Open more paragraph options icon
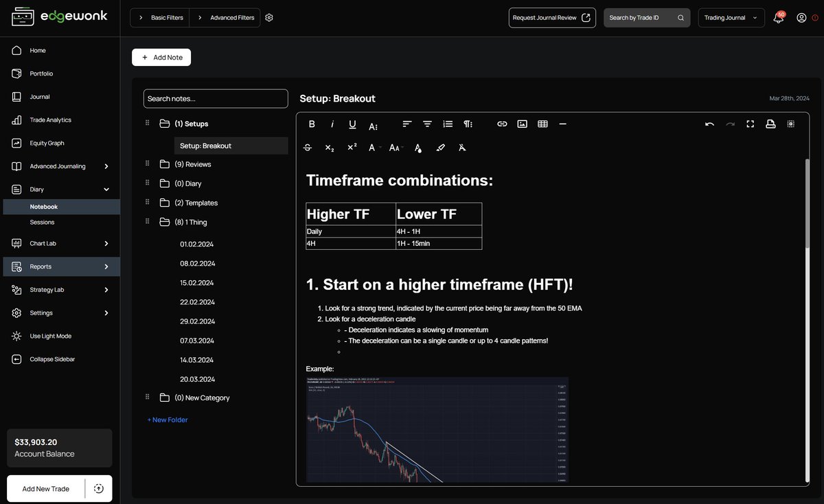The image size is (824, 504). pyautogui.click(x=468, y=124)
